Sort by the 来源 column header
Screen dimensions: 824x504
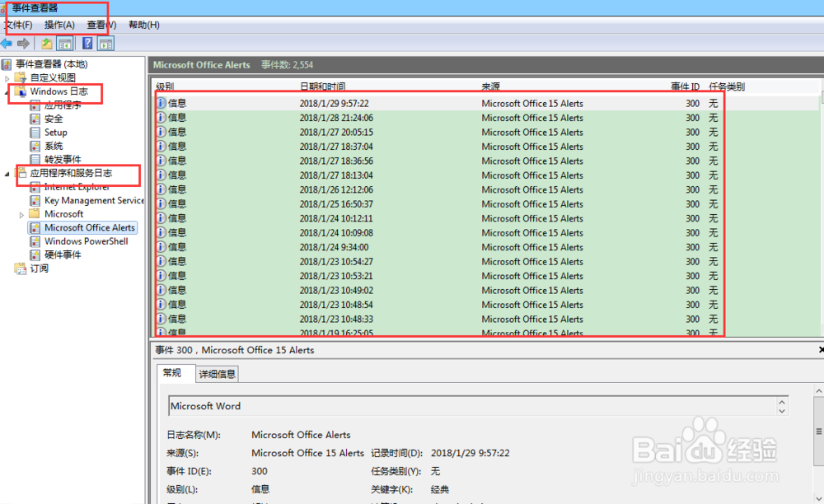tap(491, 86)
